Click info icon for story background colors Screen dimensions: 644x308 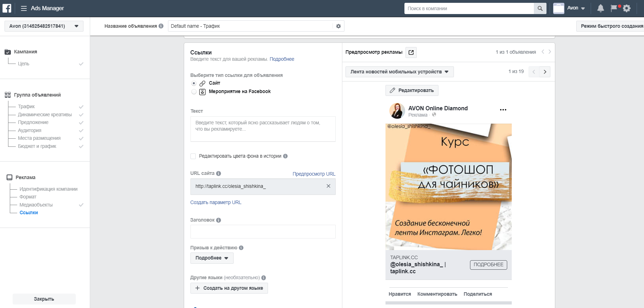pyautogui.click(x=285, y=156)
